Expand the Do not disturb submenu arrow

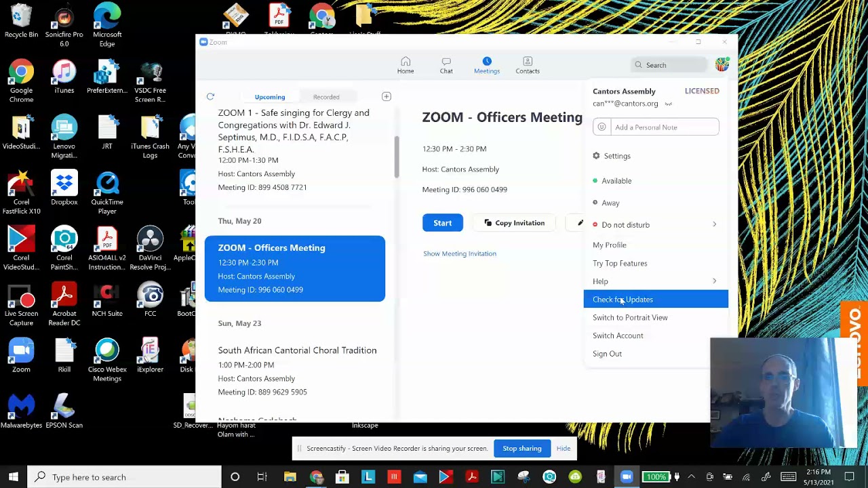point(714,224)
